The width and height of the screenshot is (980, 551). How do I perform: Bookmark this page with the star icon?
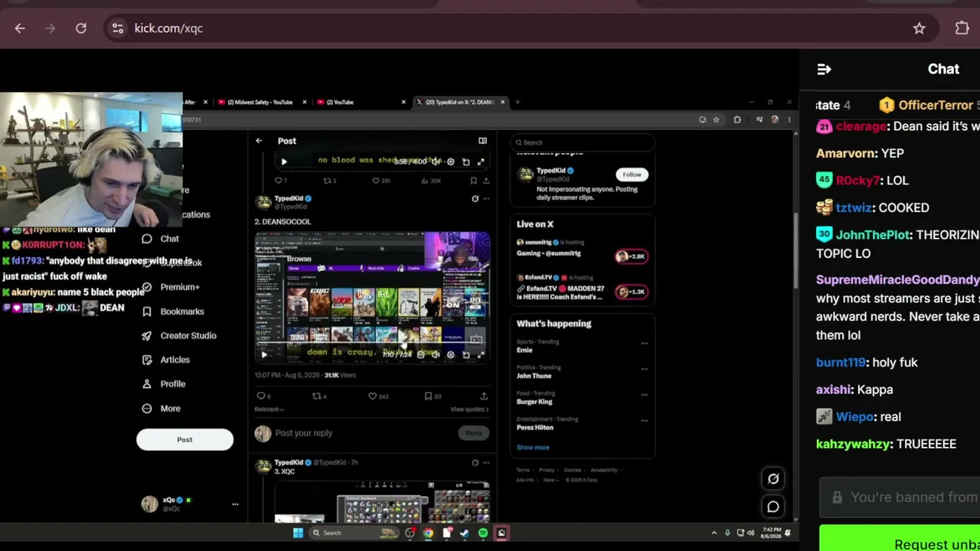tap(920, 28)
